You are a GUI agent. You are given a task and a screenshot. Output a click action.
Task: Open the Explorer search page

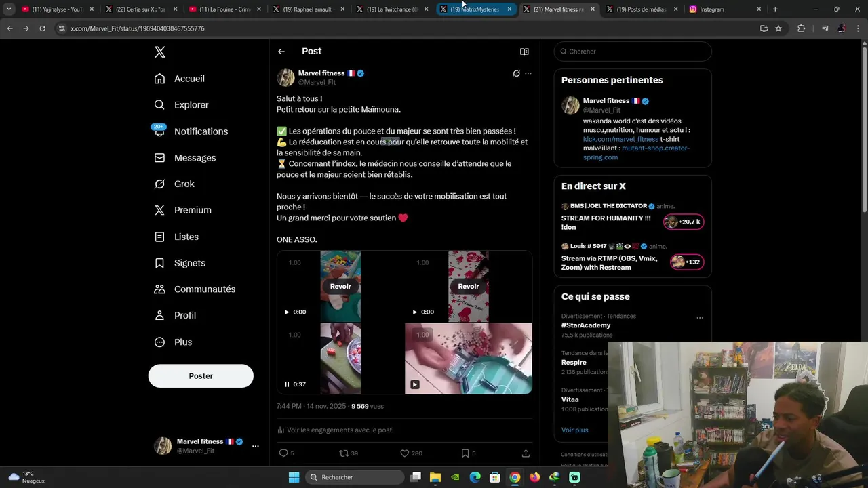tap(181, 105)
